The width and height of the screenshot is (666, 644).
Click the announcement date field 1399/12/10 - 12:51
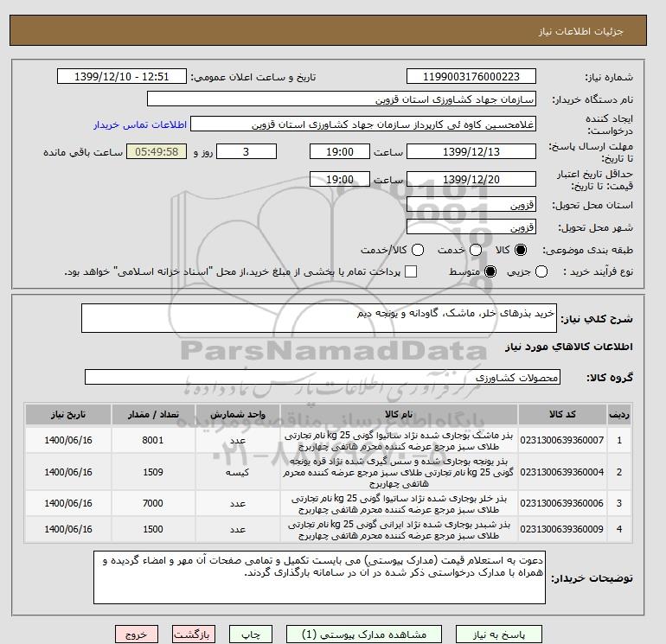(122, 76)
